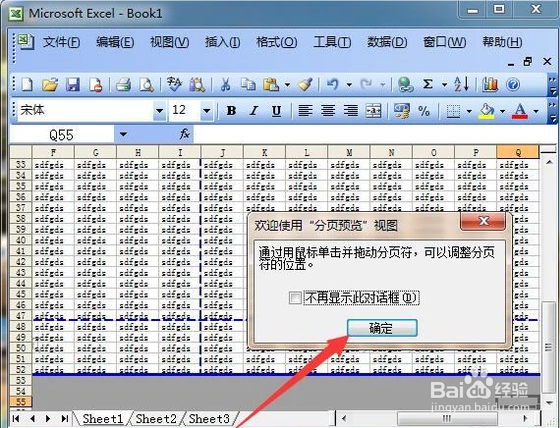Open the 工具(T) menu
Image resolution: width=560 pixels, height=428 pixels.
[332, 42]
